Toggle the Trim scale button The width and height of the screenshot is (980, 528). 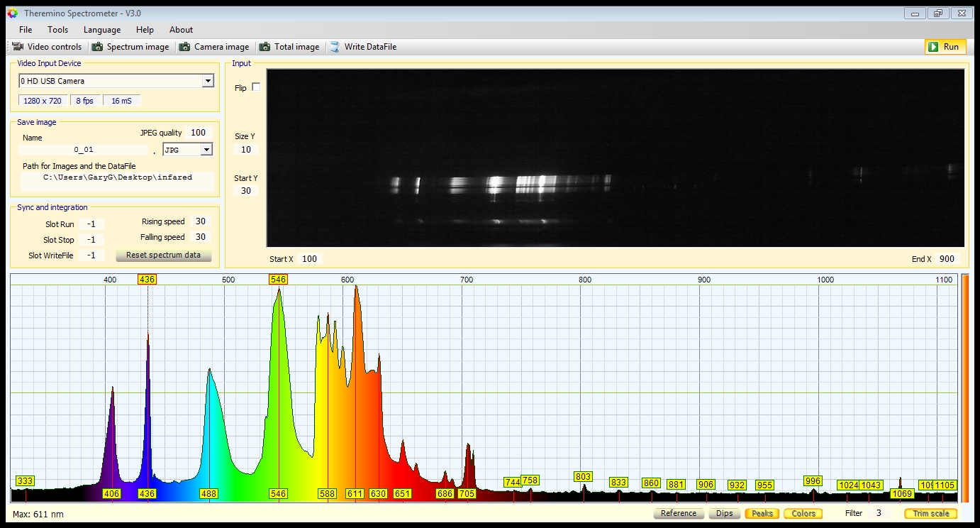(x=930, y=513)
